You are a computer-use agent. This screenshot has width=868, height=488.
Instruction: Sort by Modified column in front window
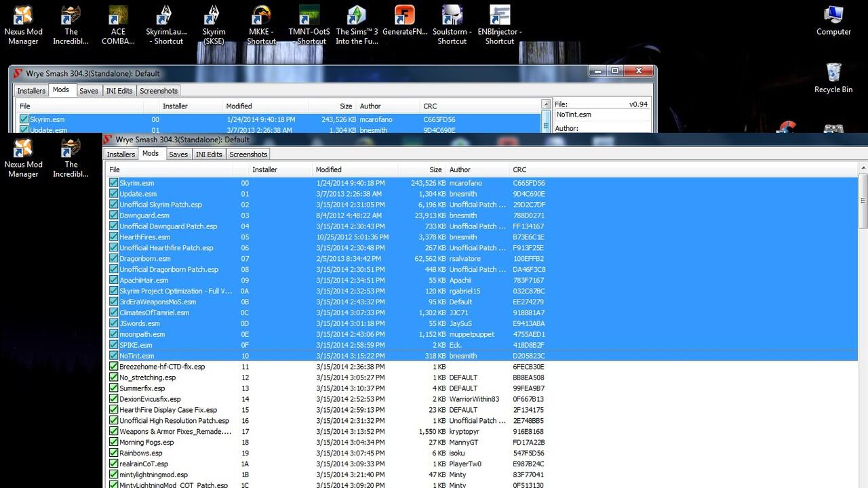pyautogui.click(x=355, y=169)
